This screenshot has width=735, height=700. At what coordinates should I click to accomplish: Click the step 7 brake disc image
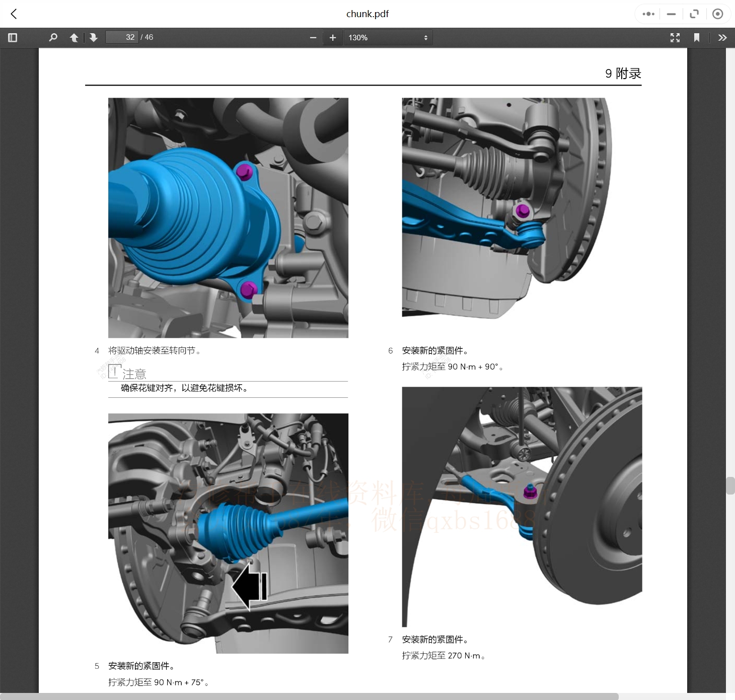point(522,507)
